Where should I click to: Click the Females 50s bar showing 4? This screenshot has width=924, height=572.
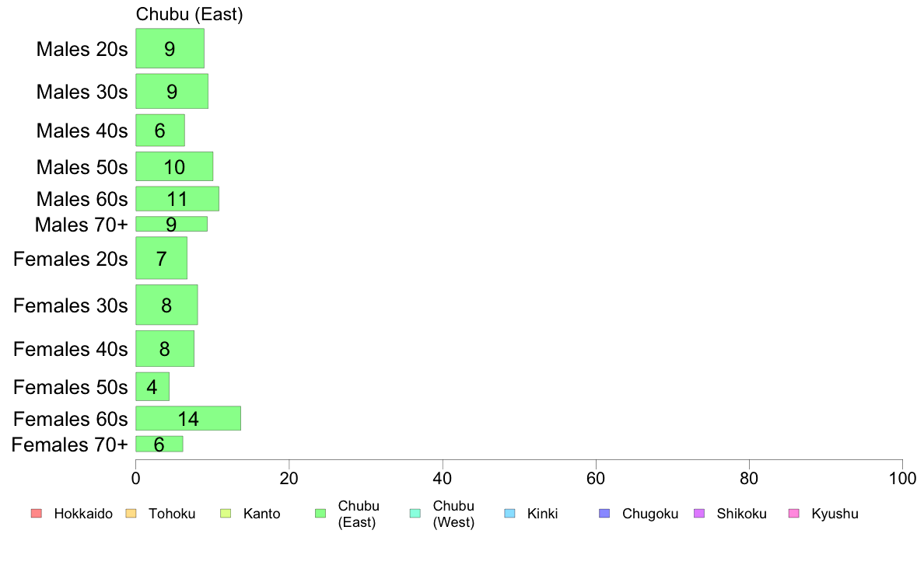(x=152, y=386)
